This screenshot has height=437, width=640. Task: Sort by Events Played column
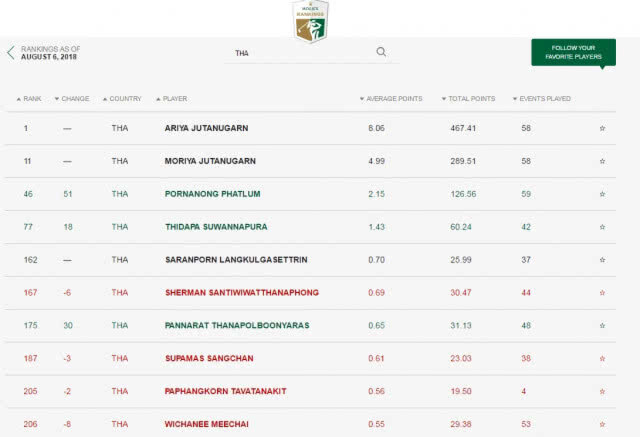point(542,99)
